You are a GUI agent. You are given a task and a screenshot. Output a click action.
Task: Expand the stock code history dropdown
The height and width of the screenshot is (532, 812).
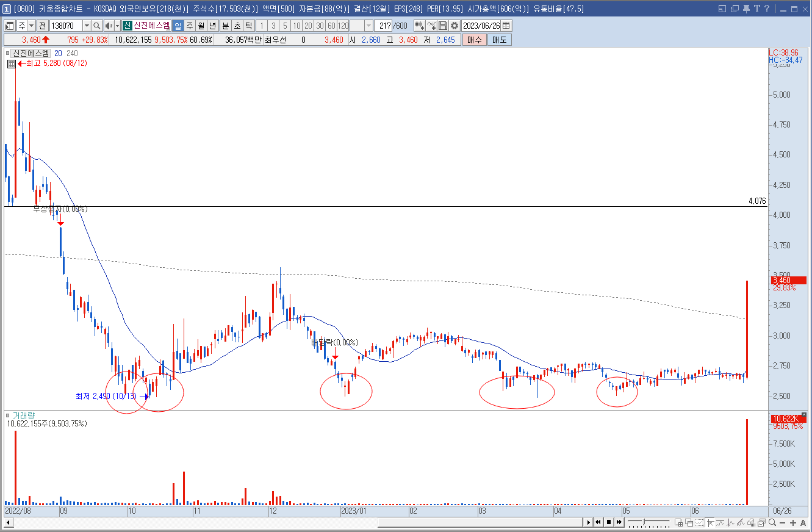87,26
